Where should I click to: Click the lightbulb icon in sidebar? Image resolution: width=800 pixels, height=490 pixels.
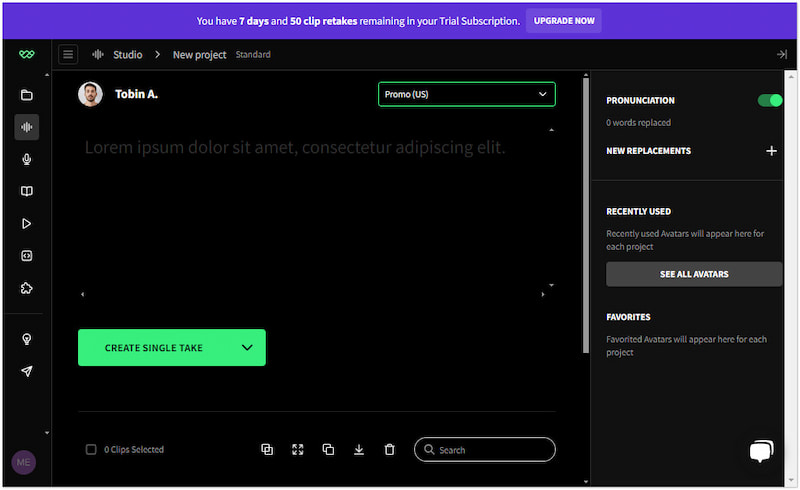[x=27, y=339]
